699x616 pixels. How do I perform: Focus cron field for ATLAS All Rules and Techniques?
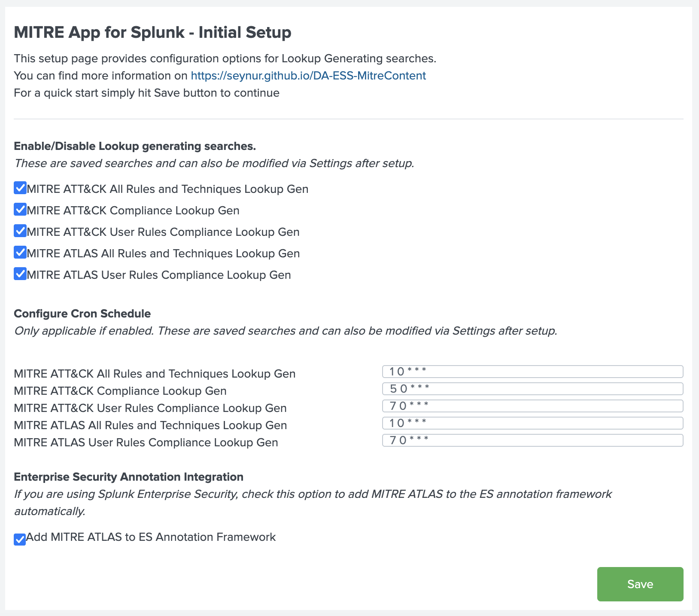[x=532, y=423]
